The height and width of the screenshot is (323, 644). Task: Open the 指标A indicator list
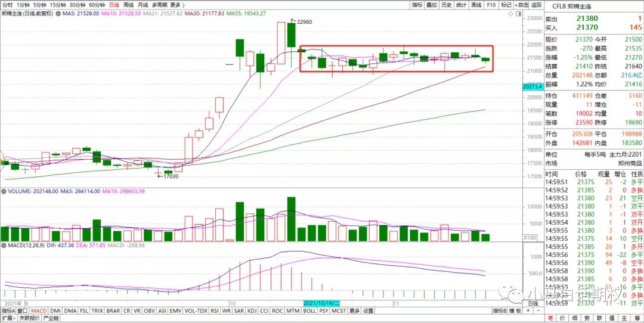pos(8,310)
